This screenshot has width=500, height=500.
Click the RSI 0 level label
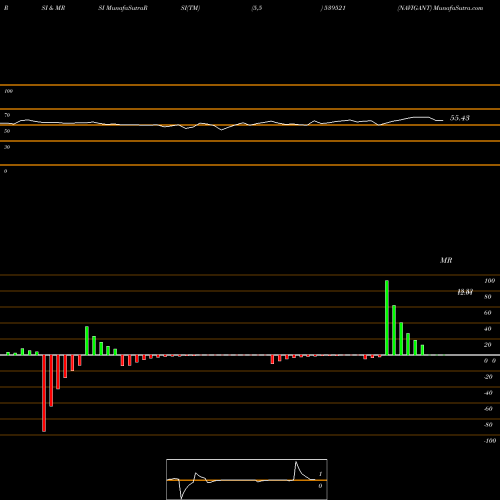5,171
